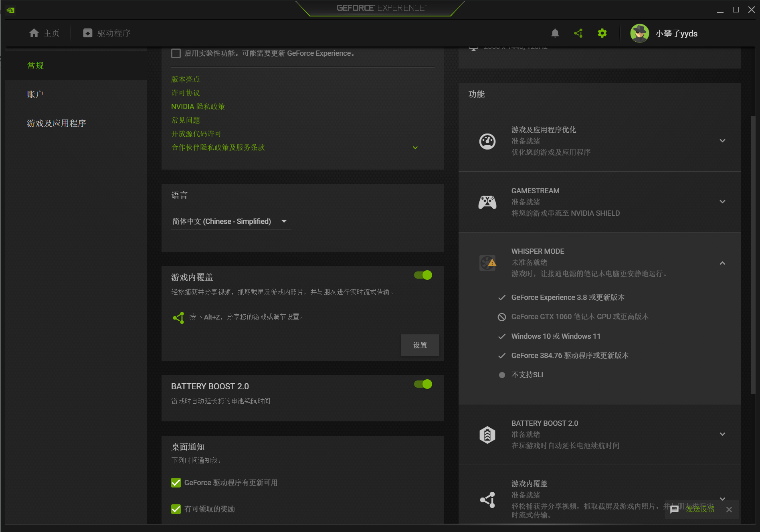Image resolution: width=760 pixels, height=532 pixels.
Task: Click the 设置 button in overlay section
Action: [x=420, y=345]
